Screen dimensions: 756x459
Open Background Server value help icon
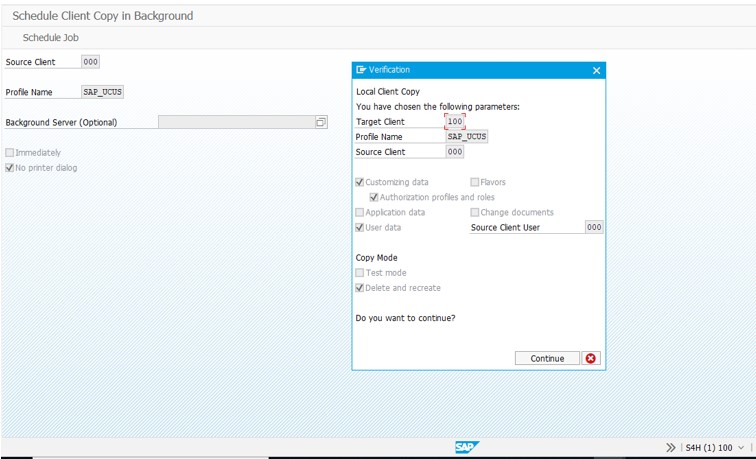(321, 122)
